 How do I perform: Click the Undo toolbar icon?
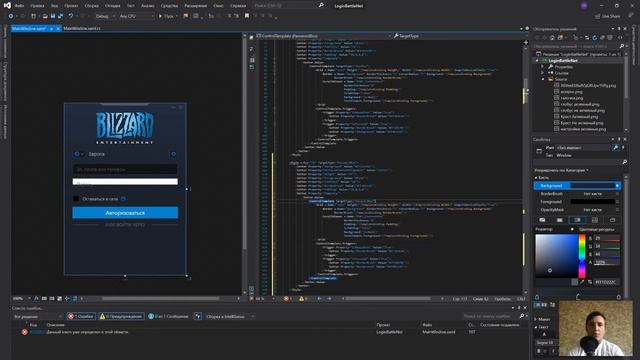(71, 16)
